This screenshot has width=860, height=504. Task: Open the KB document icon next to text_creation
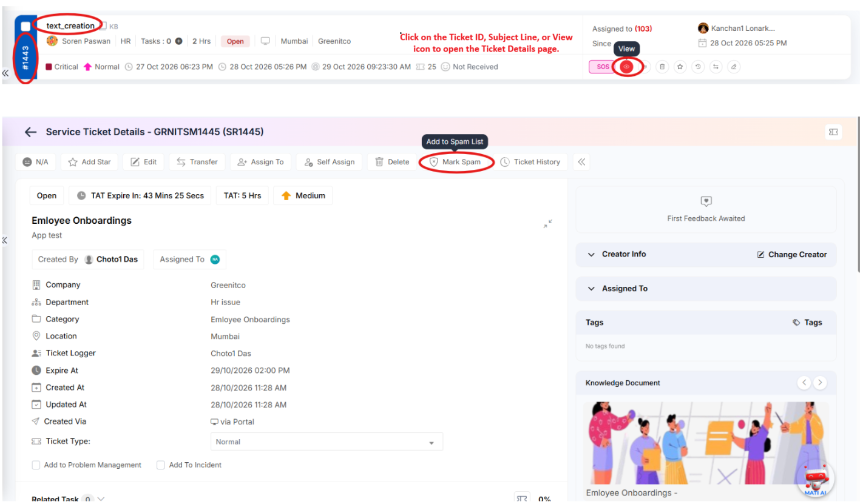104,26
